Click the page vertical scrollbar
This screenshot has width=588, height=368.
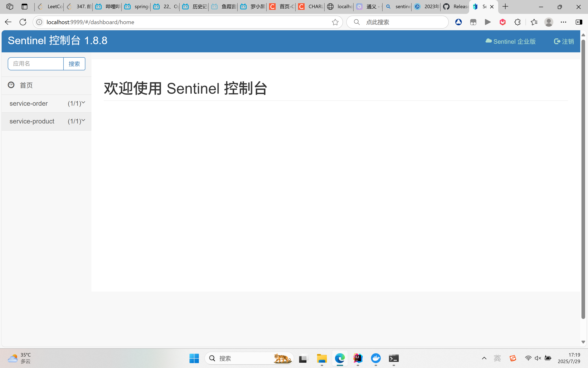coord(583,179)
